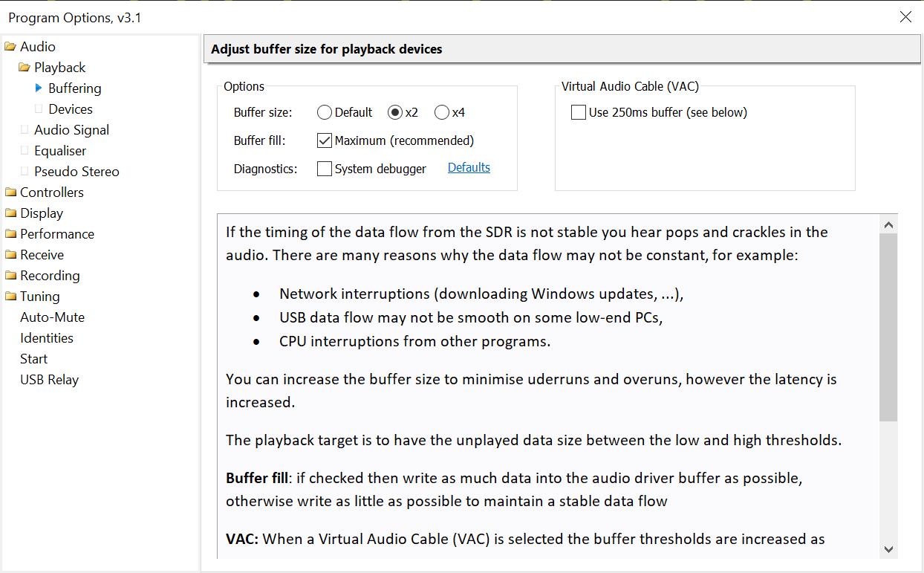Select the x4 buffer size option
This screenshot has height=573, width=924.
pyautogui.click(x=442, y=113)
